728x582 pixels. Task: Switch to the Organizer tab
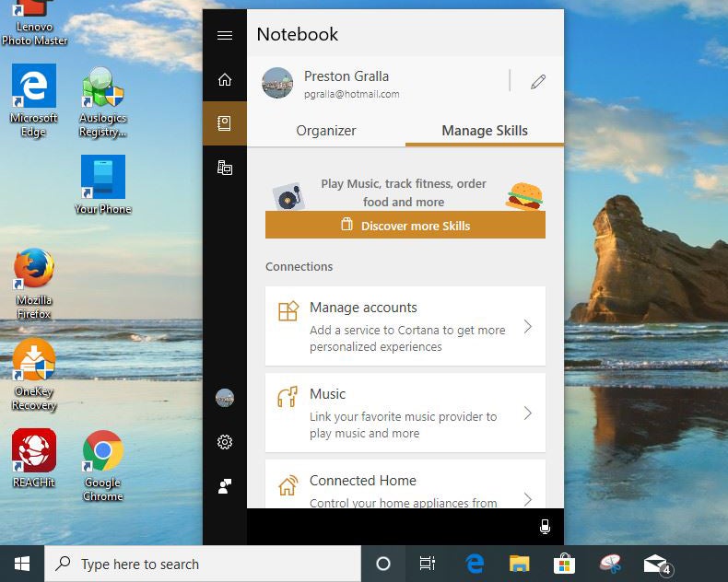click(x=326, y=131)
